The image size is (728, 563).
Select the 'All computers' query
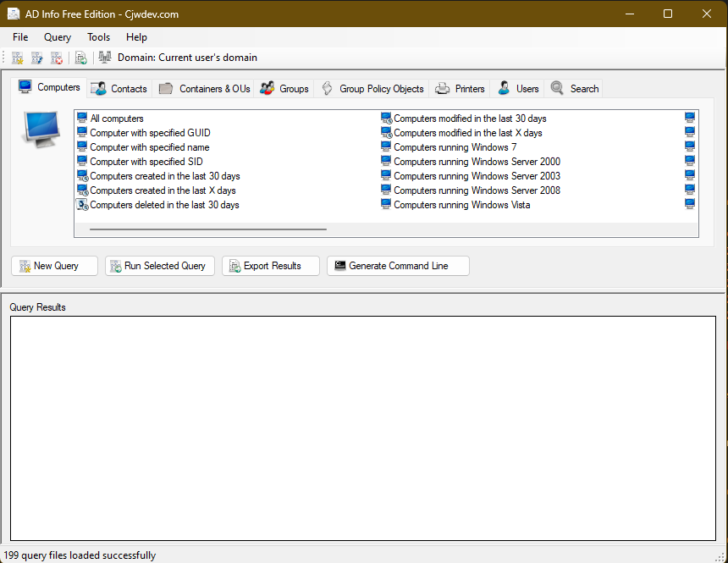[111, 119]
